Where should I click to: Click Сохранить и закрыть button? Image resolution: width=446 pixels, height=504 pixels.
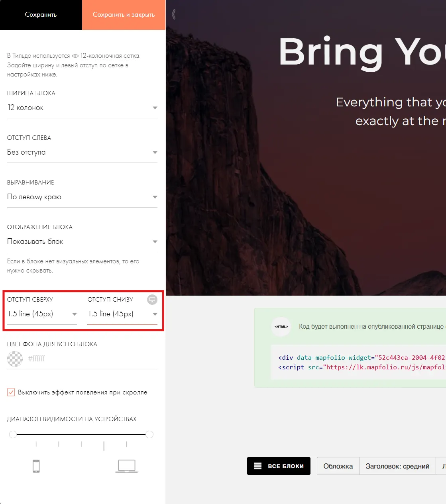pos(124,15)
